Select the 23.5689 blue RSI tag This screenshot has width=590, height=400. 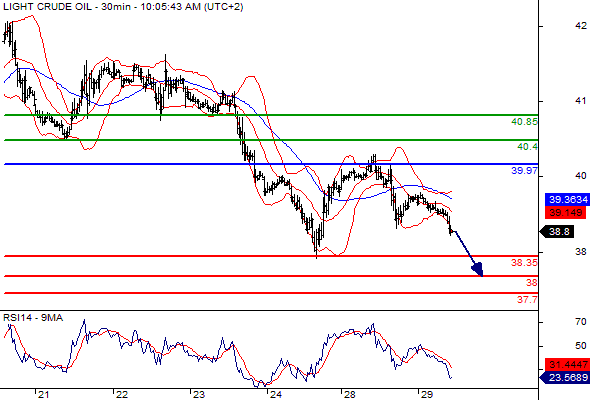[x=565, y=377]
